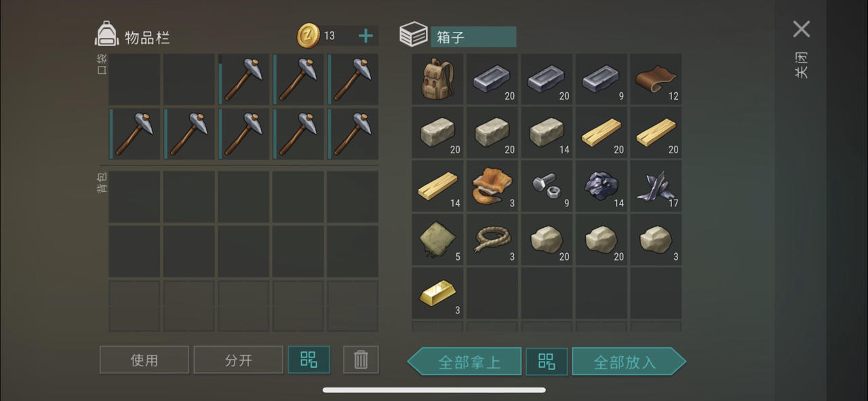Sort inventory with the grid icon
Screen dimensions: 868x401
click(309, 360)
